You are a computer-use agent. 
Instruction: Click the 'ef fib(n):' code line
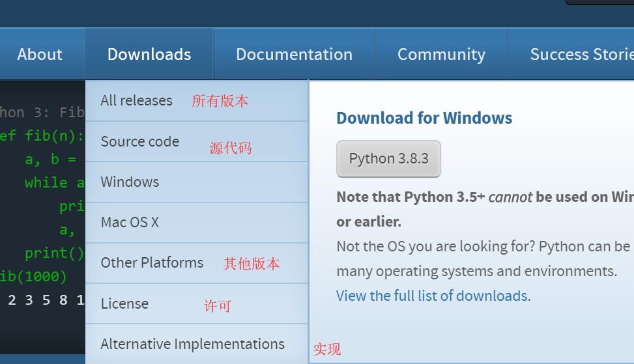[x=42, y=135]
